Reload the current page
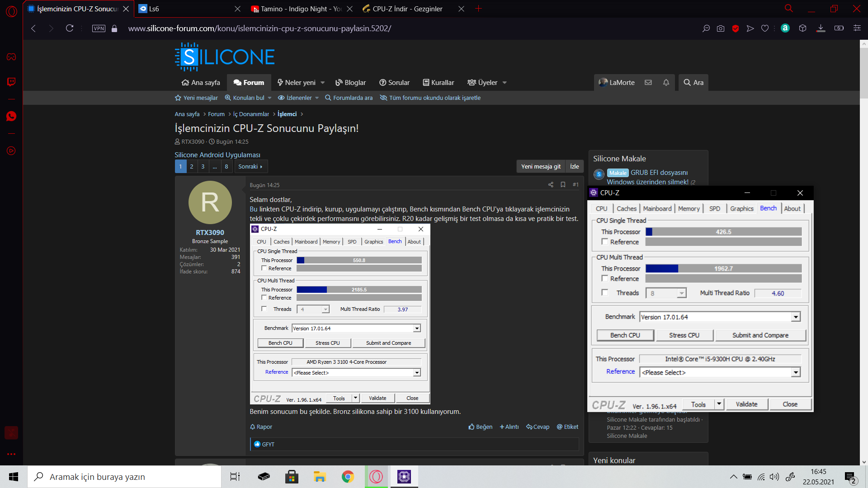This screenshot has height=488, width=868. click(x=70, y=28)
